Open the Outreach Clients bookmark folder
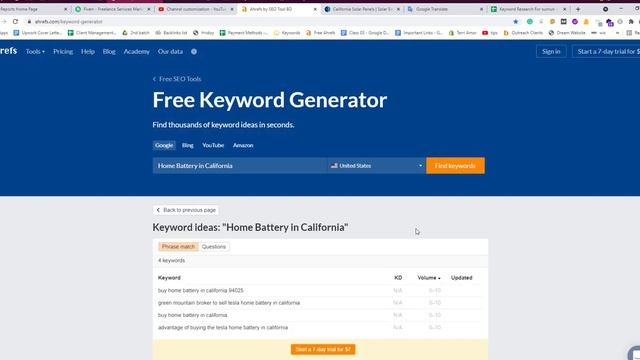 point(523,33)
